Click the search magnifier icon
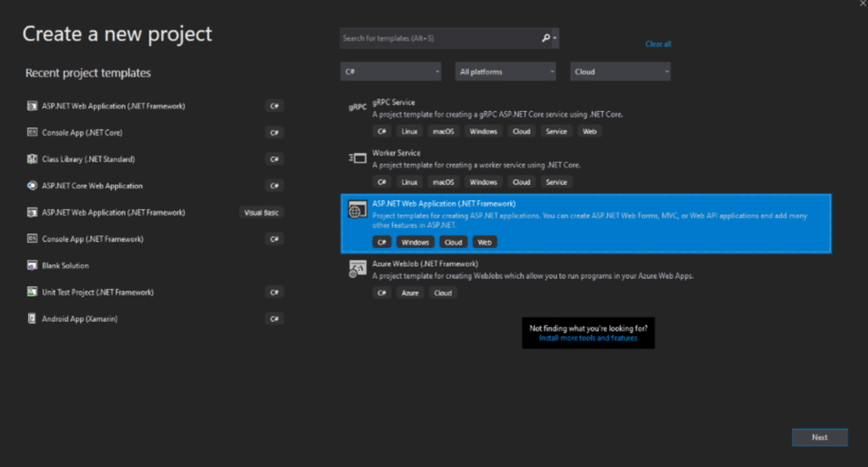This screenshot has width=868, height=467. click(545, 38)
